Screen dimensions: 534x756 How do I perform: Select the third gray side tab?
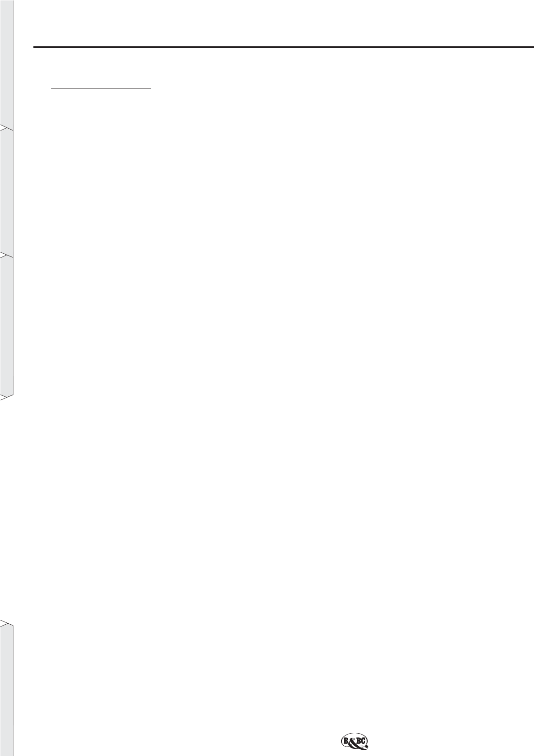point(7,325)
